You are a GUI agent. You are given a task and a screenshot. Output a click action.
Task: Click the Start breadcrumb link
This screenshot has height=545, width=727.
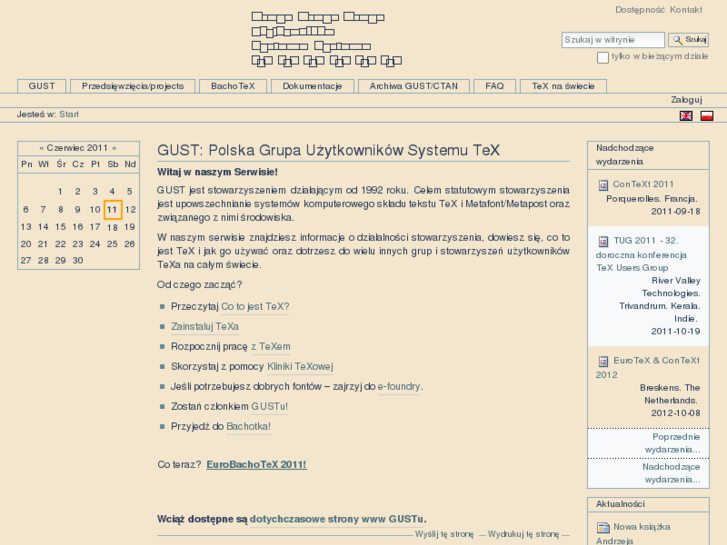pos(69,114)
